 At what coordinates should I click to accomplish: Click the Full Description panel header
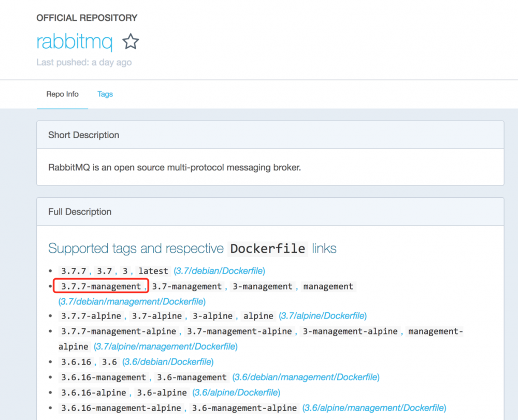tap(80, 212)
